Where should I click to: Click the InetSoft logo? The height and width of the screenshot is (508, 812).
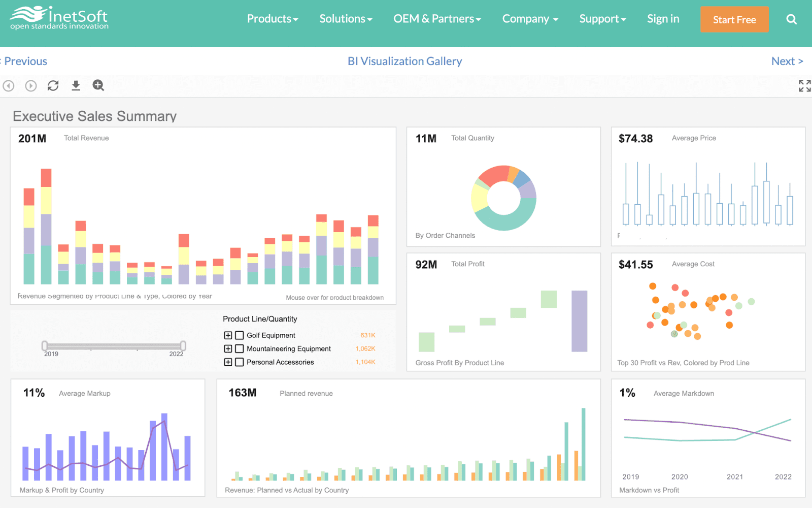coord(59,18)
